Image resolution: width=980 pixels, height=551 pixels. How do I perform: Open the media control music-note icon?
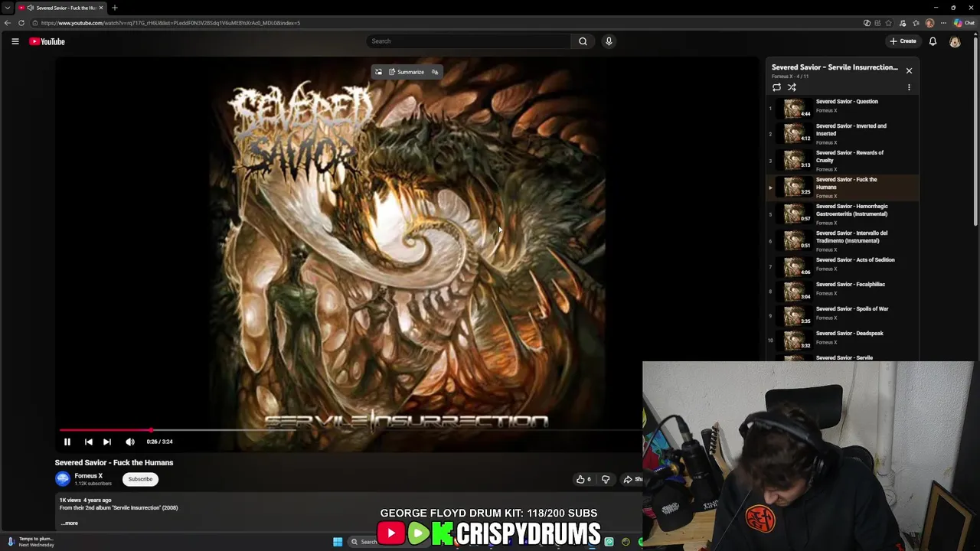coord(903,23)
